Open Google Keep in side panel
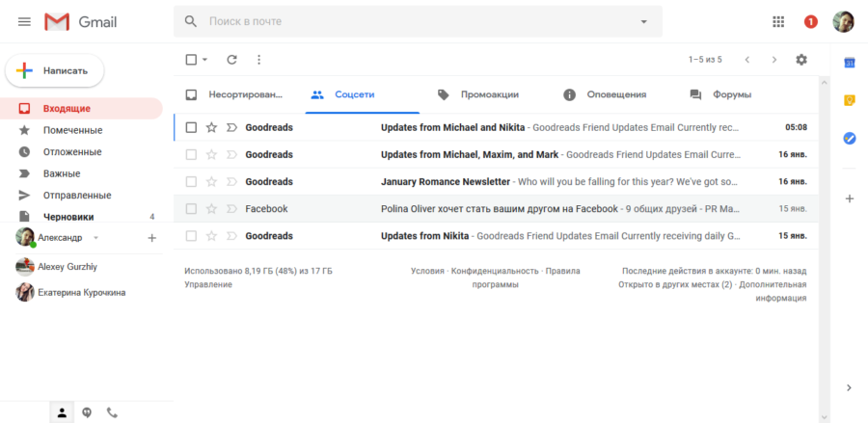Image resolution: width=868 pixels, height=423 pixels. click(850, 100)
